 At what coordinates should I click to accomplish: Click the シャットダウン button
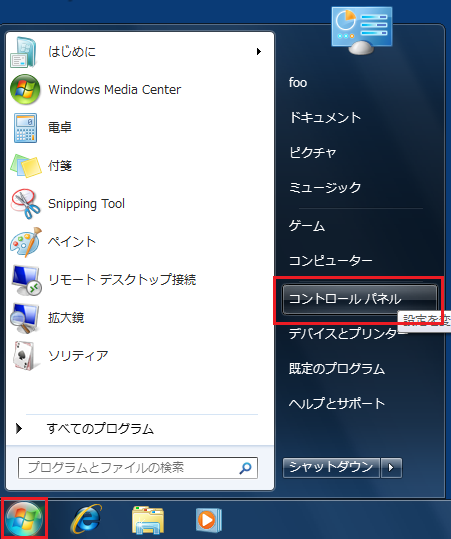click(331, 468)
